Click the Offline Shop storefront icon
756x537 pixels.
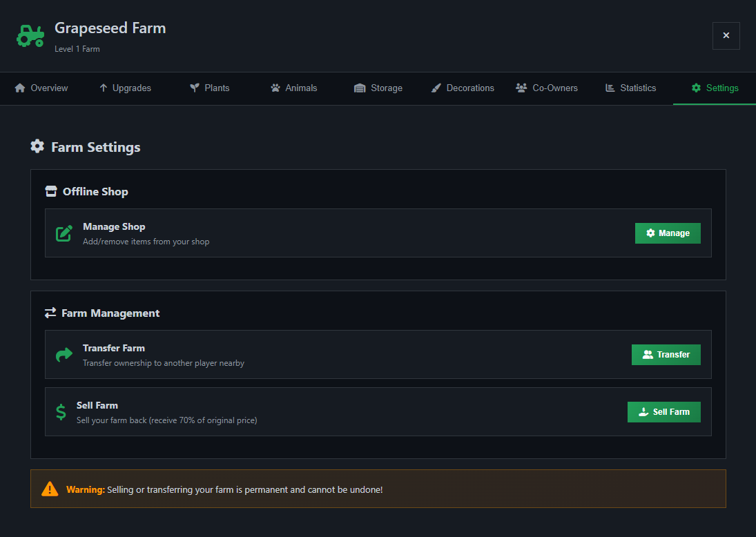[x=51, y=191]
